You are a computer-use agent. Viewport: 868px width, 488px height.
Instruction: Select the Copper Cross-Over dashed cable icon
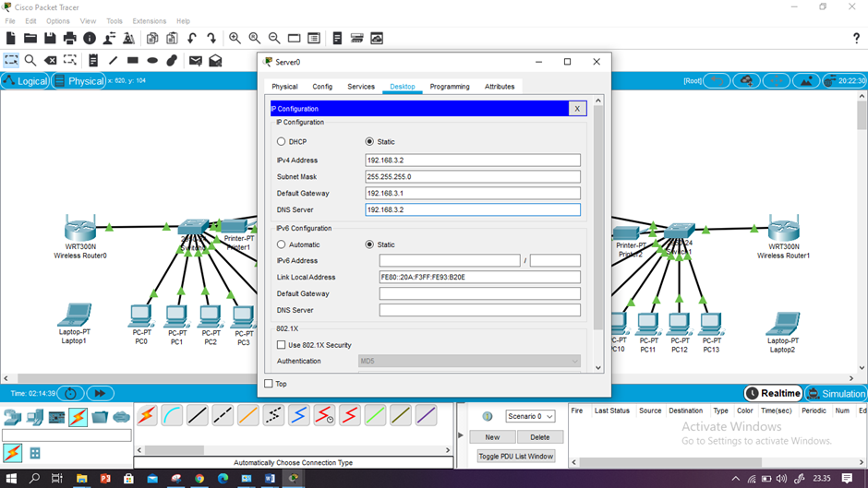pos(223,415)
